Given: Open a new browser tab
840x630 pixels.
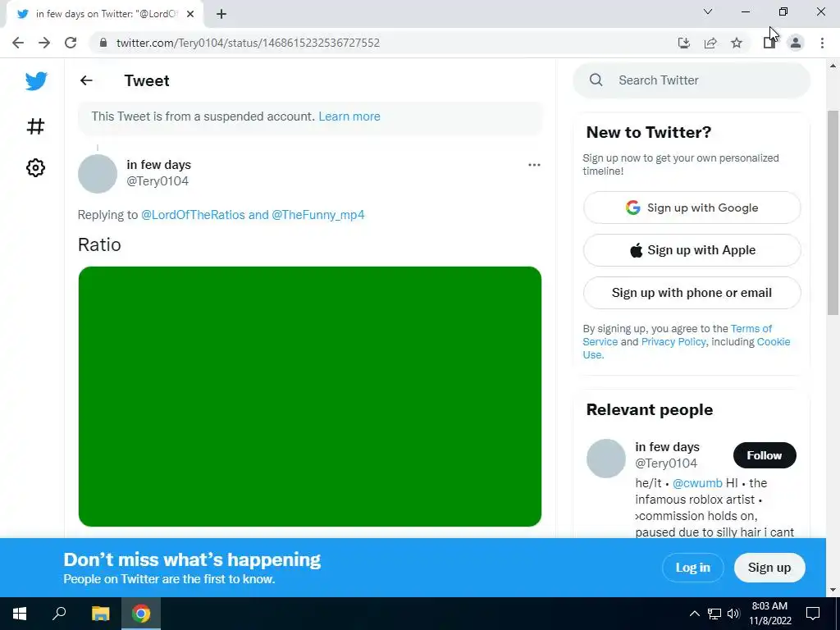Looking at the screenshot, I should click(221, 15).
